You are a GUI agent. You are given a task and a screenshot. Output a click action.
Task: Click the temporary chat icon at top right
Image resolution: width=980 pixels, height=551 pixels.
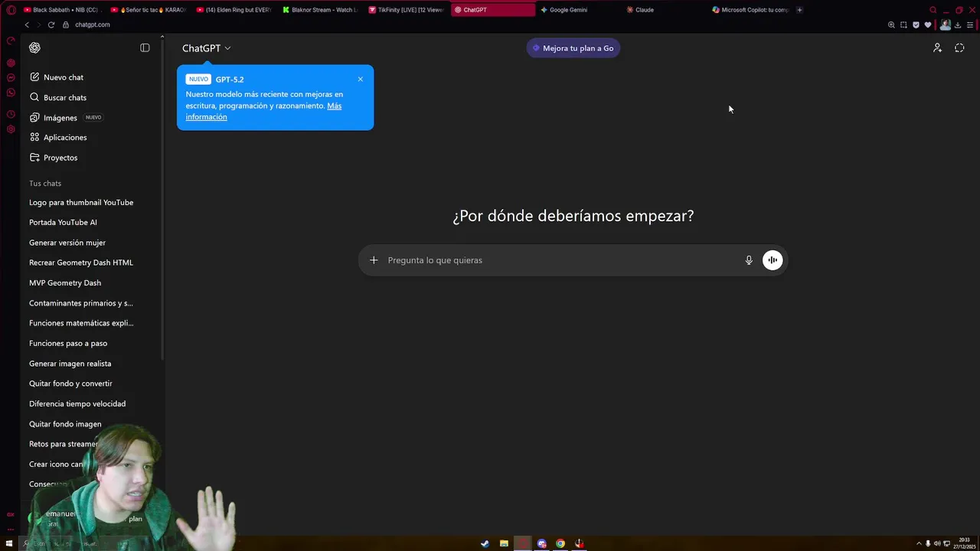[x=959, y=47]
